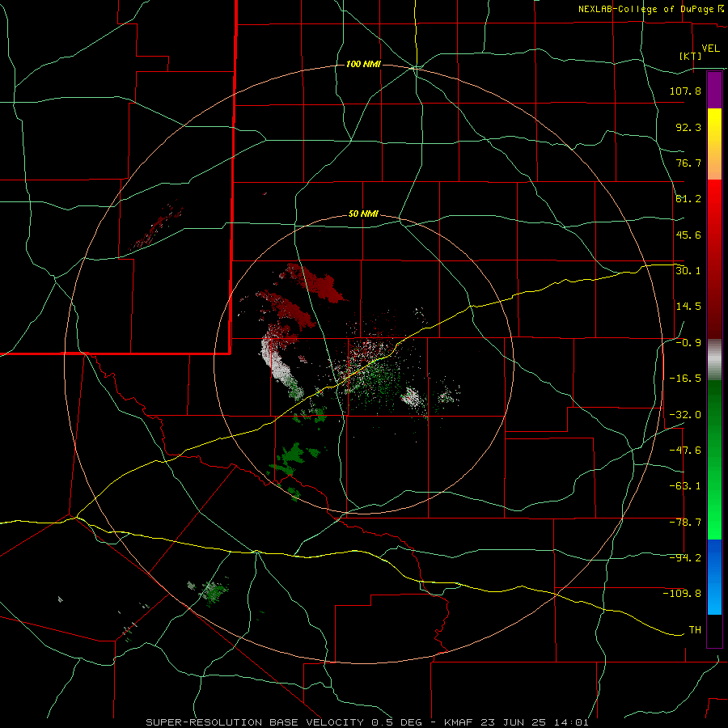Click the gray near-zero segment of color bar
This screenshot has height=728, width=728.
point(714,360)
